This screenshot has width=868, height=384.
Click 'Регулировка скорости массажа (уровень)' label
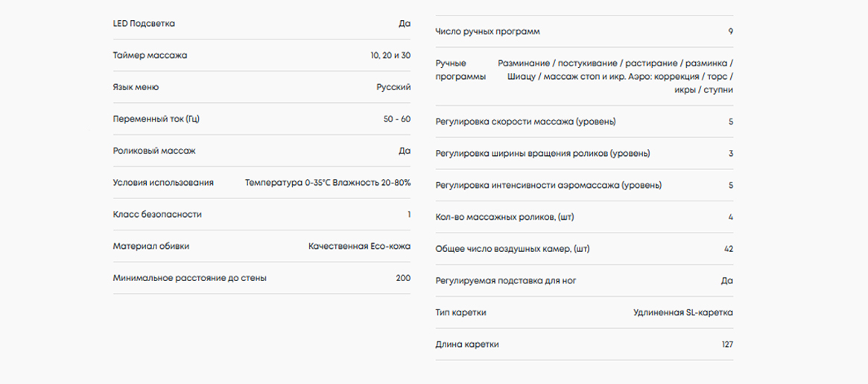(525, 122)
